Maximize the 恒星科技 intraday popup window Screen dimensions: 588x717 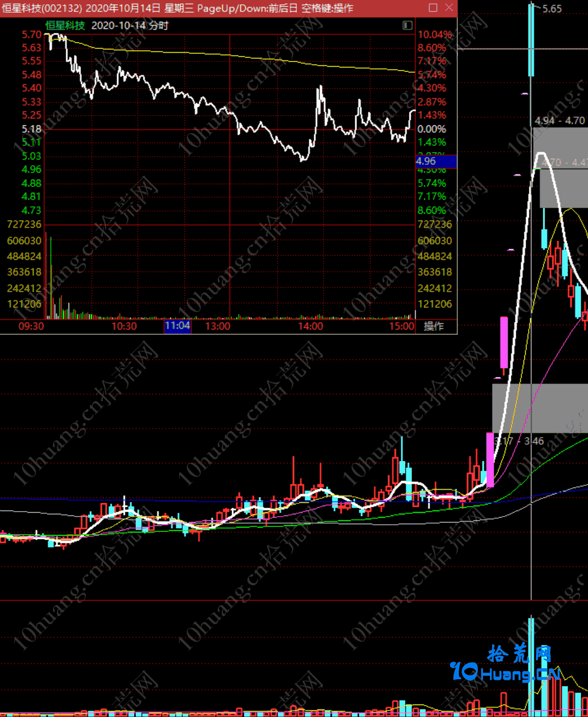pos(433,8)
